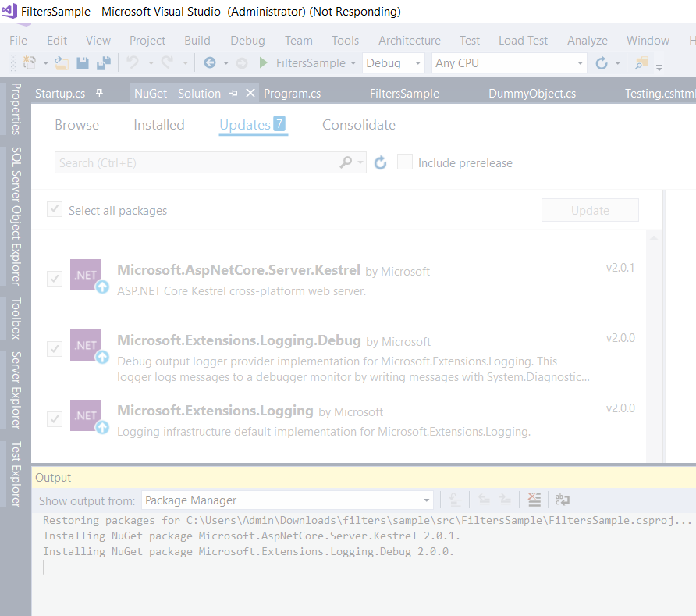The image size is (696, 616).
Task: Click the Find in Files toolbar icon
Action: click(x=641, y=63)
